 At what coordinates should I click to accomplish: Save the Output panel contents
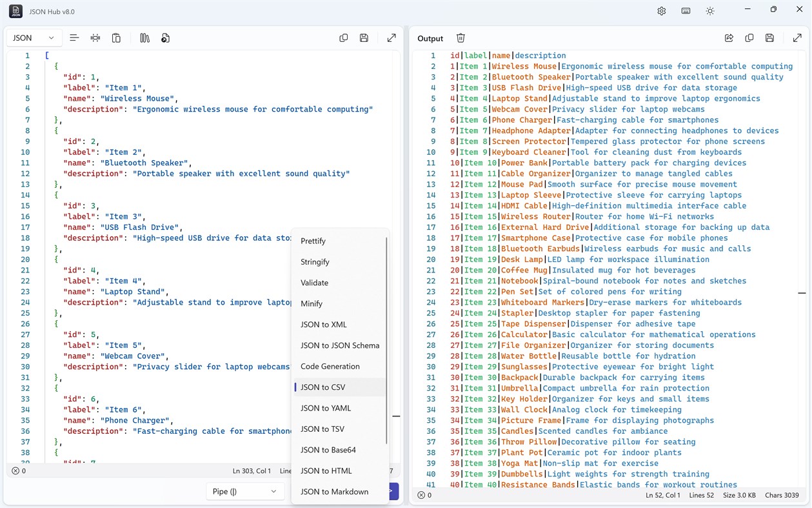click(769, 38)
